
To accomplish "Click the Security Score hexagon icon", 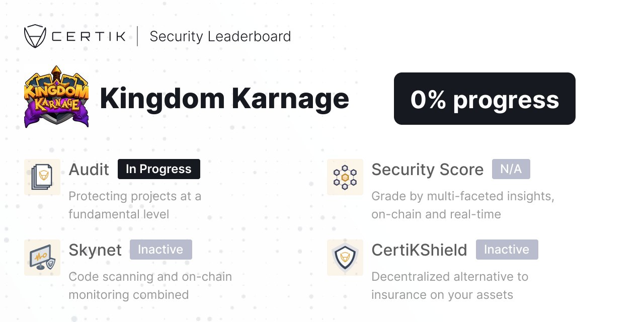I will point(345,177).
